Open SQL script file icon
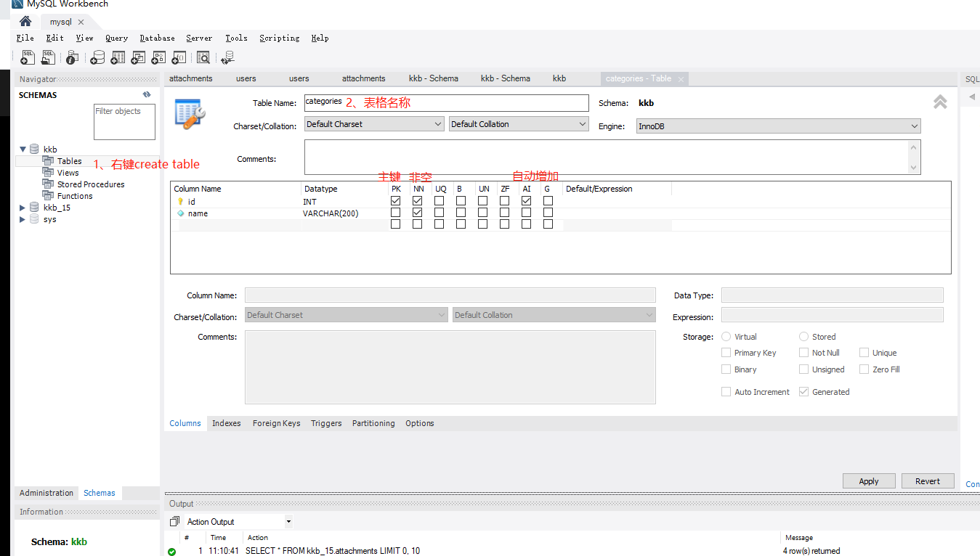Viewport: 980px width, 556px height. [x=49, y=57]
